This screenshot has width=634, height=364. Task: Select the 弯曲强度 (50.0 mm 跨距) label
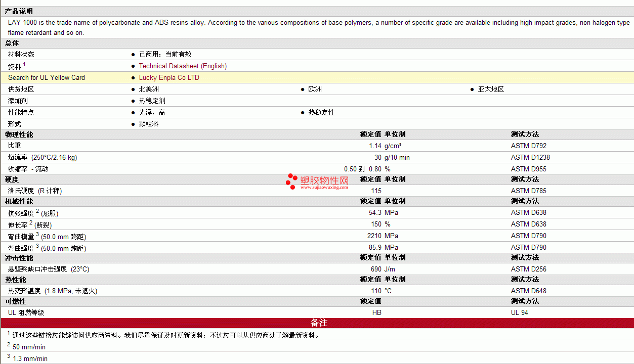pos(47,248)
